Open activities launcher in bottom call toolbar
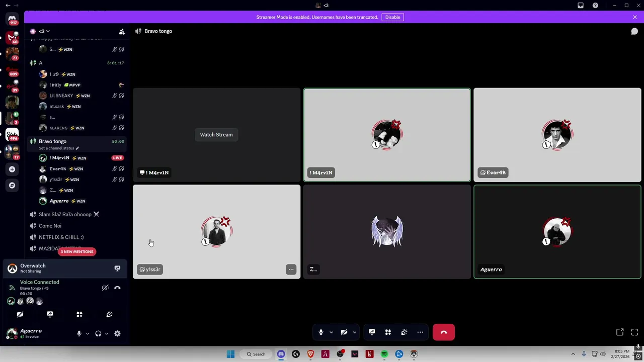Viewport: 644px width, 362px height. tap(388, 332)
